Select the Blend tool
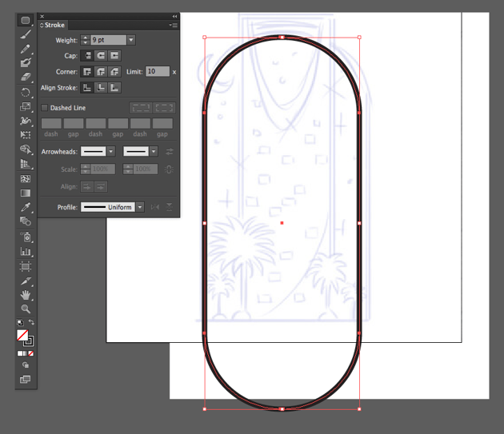504x434 pixels. pos(26,221)
